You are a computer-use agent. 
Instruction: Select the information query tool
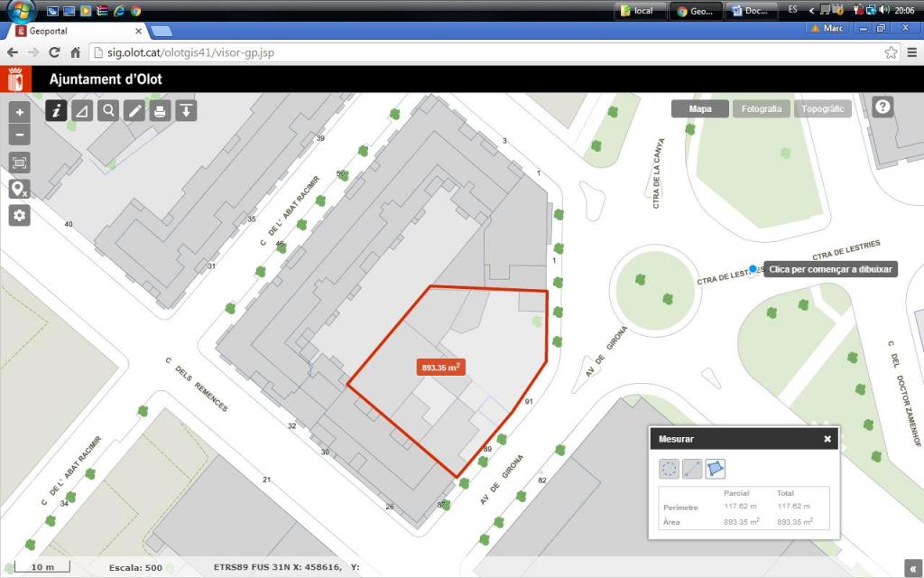click(x=56, y=110)
